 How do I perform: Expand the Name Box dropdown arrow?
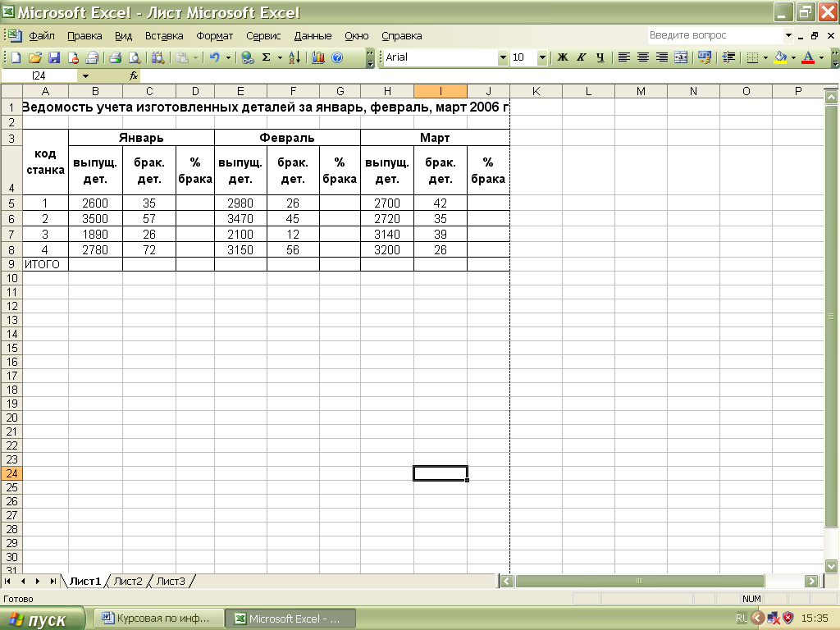[x=85, y=75]
